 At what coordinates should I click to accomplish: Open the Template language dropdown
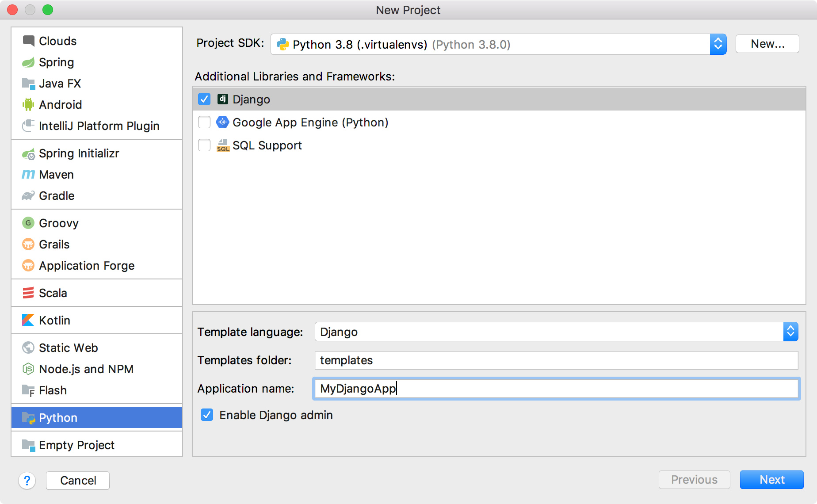tap(790, 332)
